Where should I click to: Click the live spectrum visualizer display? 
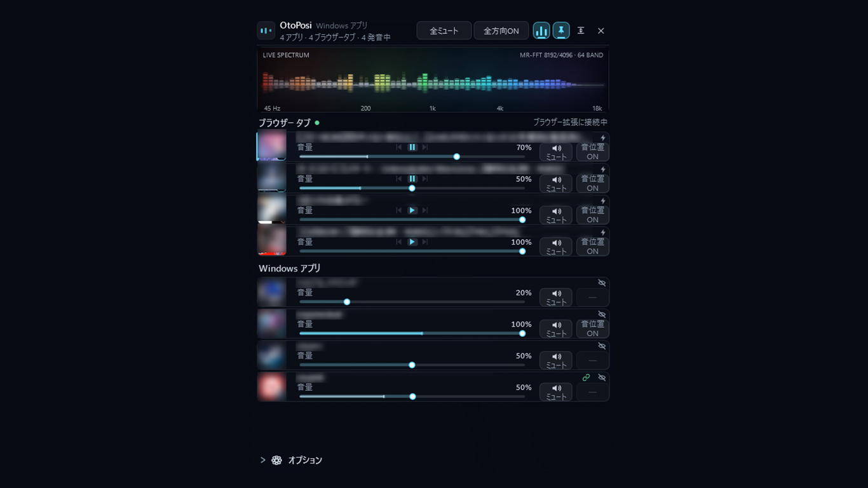point(433,80)
